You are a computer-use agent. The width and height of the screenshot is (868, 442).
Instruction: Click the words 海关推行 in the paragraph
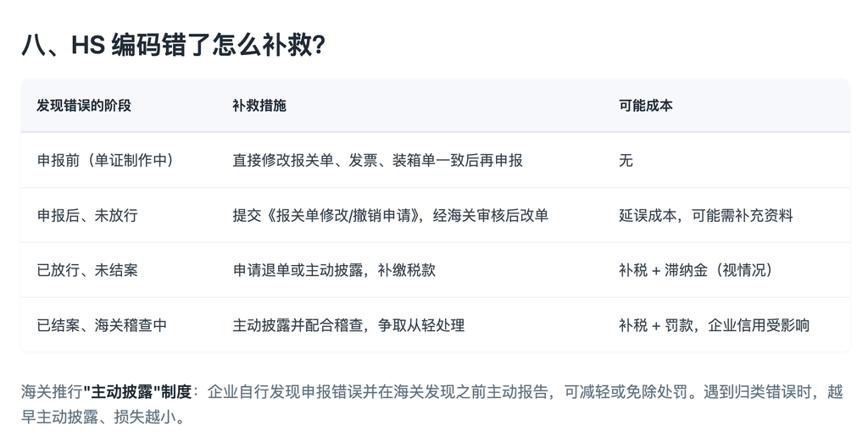click(x=52, y=392)
